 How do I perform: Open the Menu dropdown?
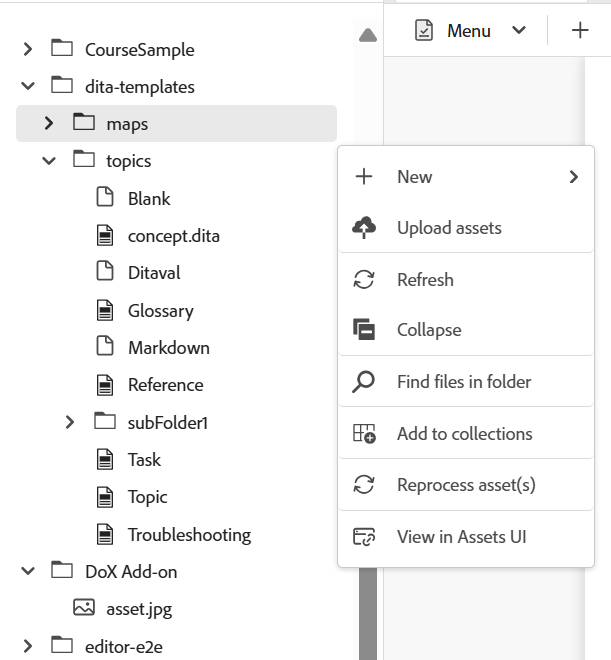click(470, 31)
